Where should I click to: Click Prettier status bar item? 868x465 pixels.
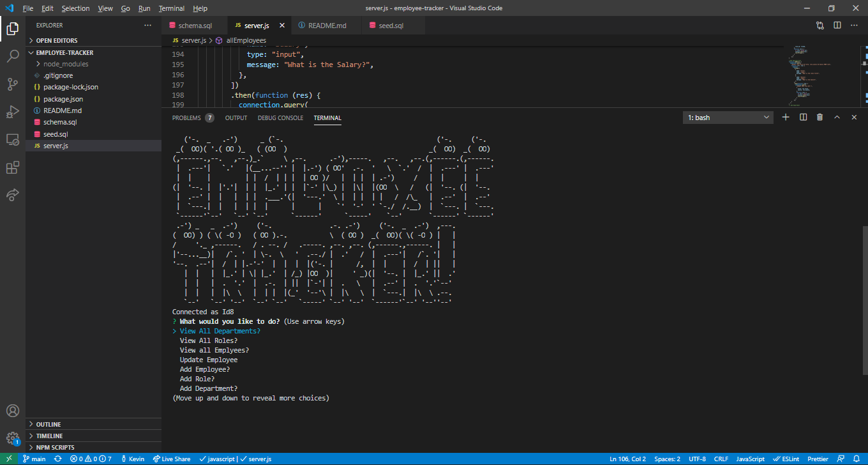818,459
